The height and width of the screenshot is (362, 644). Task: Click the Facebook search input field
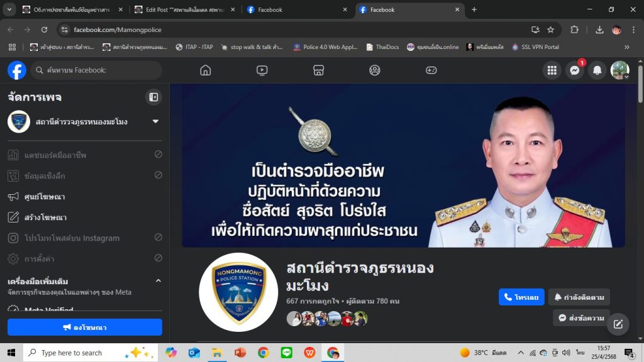pos(101,70)
